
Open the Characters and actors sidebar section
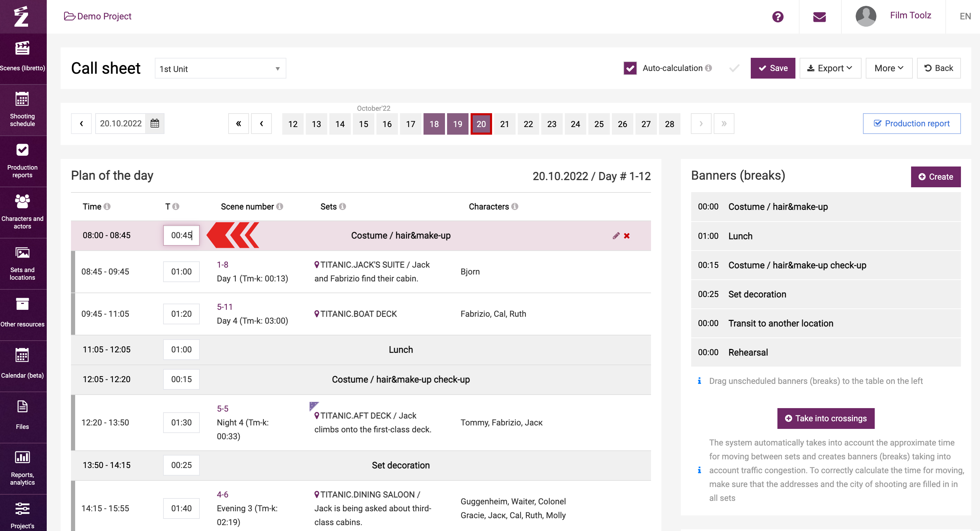pos(23,212)
